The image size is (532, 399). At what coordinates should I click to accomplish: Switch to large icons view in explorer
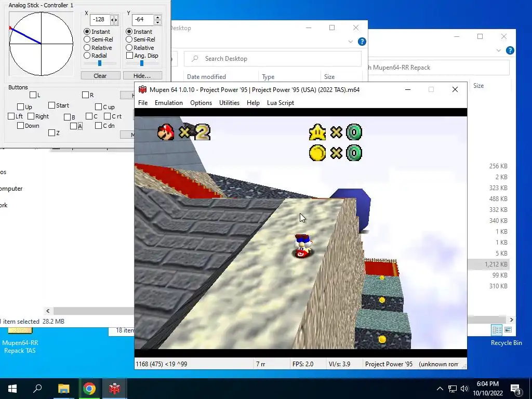(x=508, y=330)
